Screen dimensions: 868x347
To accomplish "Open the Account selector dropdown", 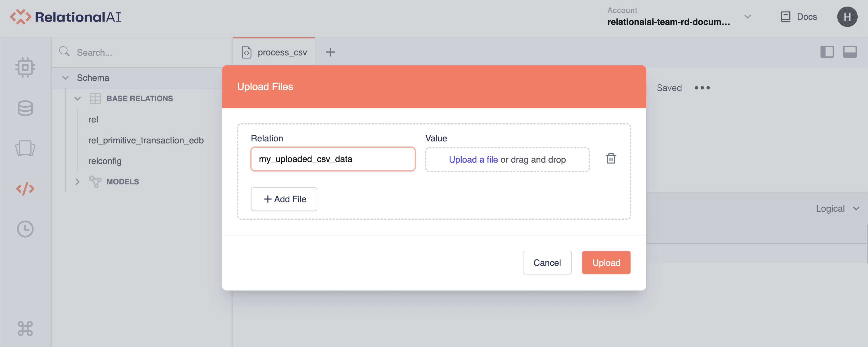I will tap(747, 17).
